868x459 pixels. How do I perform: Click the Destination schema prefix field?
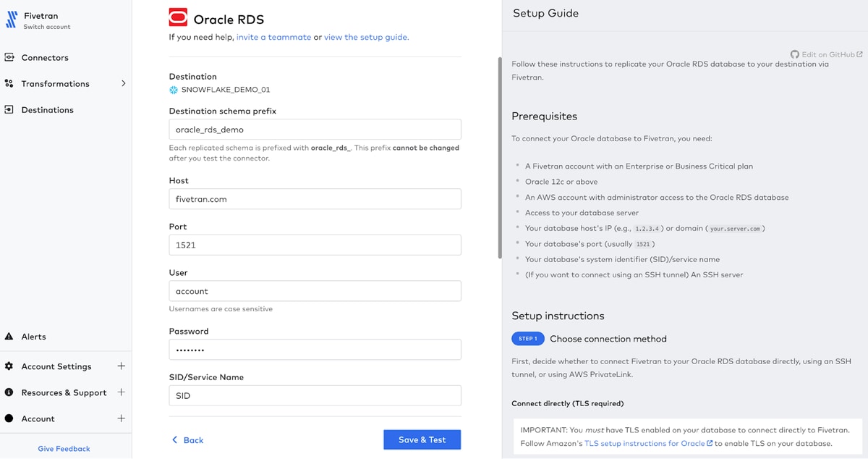tap(315, 130)
